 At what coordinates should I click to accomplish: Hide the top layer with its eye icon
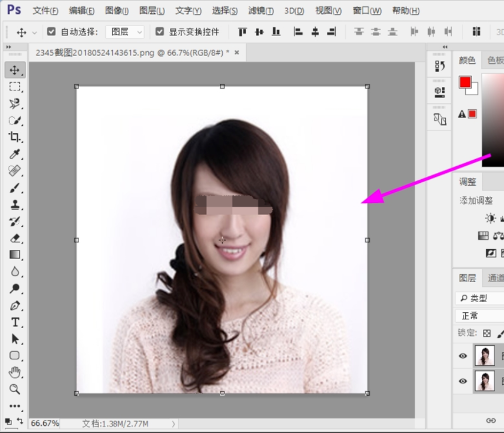click(462, 356)
